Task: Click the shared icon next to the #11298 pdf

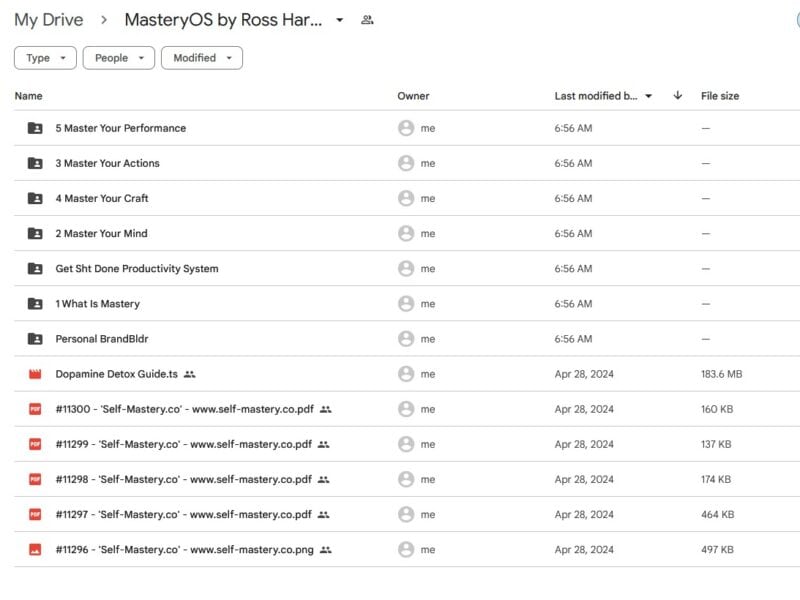Action: click(323, 480)
